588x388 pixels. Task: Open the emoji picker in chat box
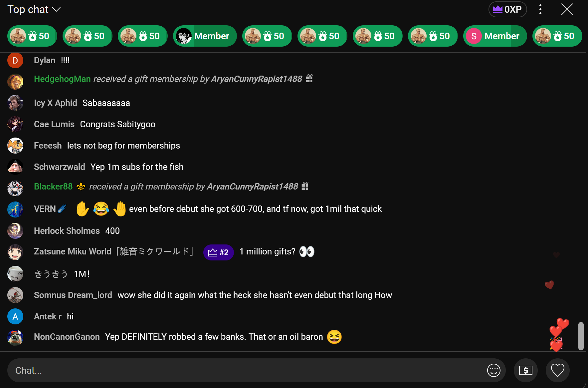pos(493,370)
